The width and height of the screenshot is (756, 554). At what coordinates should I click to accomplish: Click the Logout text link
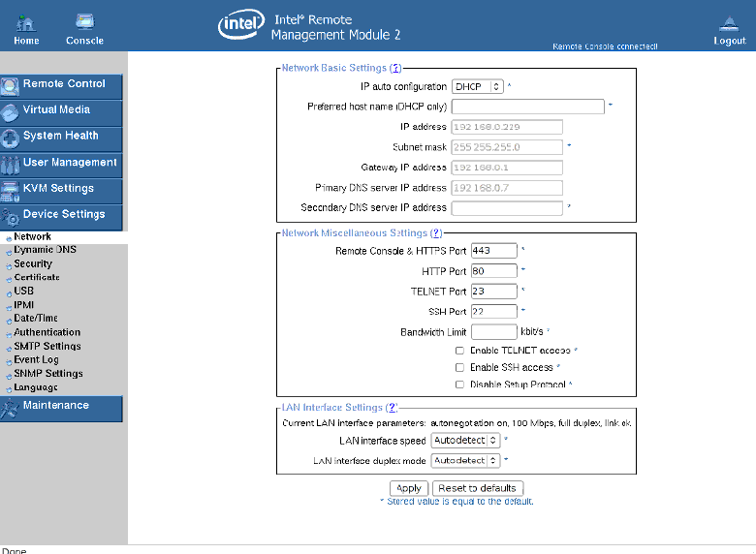click(730, 41)
